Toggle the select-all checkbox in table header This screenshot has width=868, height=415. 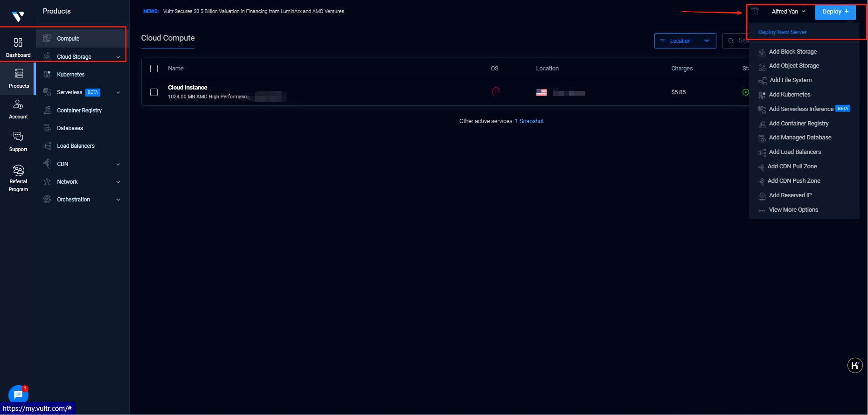(154, 69)
